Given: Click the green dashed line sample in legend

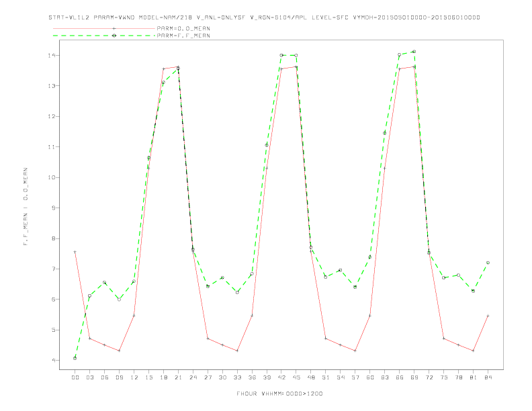Looking at the screenshot, I should tap(104, 36).
